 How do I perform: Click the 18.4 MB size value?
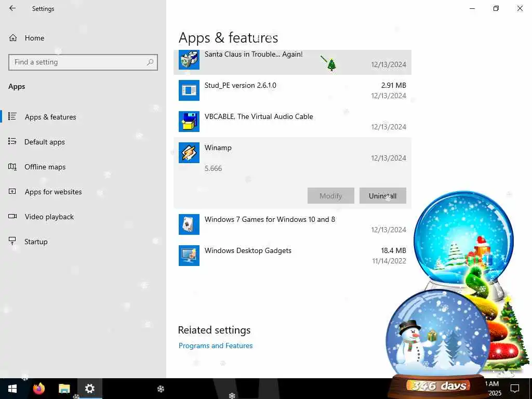pyautogui.click(x=394, y=250)
